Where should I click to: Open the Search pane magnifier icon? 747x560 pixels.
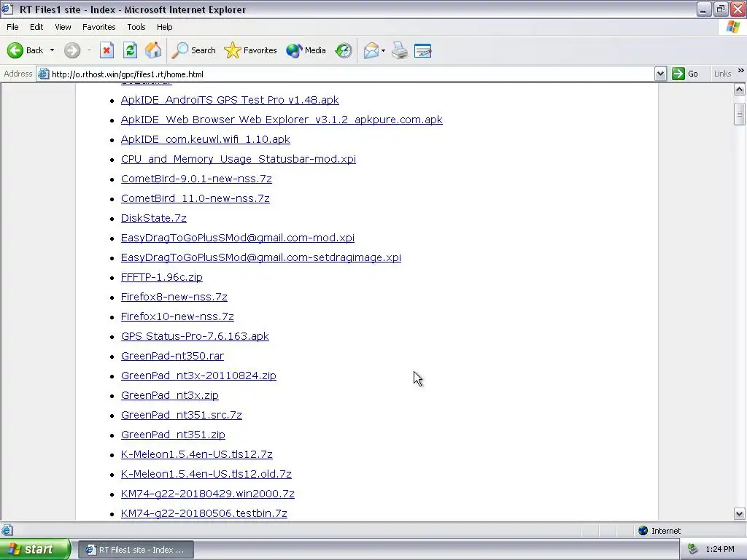(180, 50)
